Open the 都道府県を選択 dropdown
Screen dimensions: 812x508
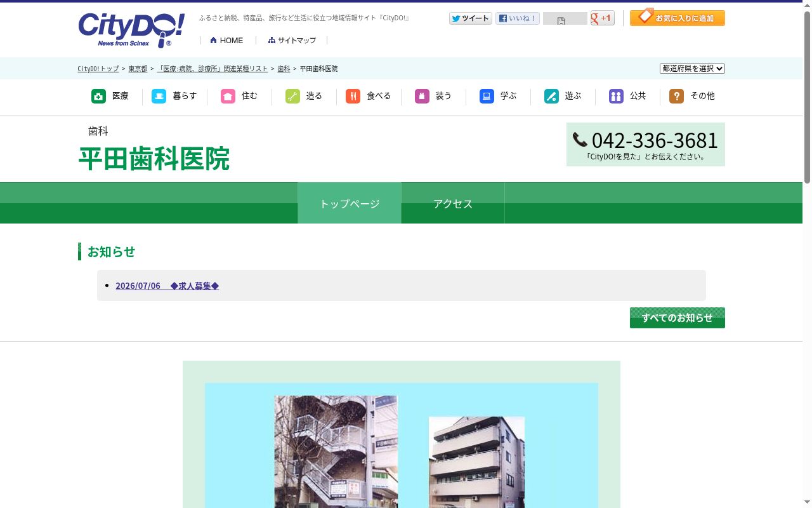pos(692,69)
